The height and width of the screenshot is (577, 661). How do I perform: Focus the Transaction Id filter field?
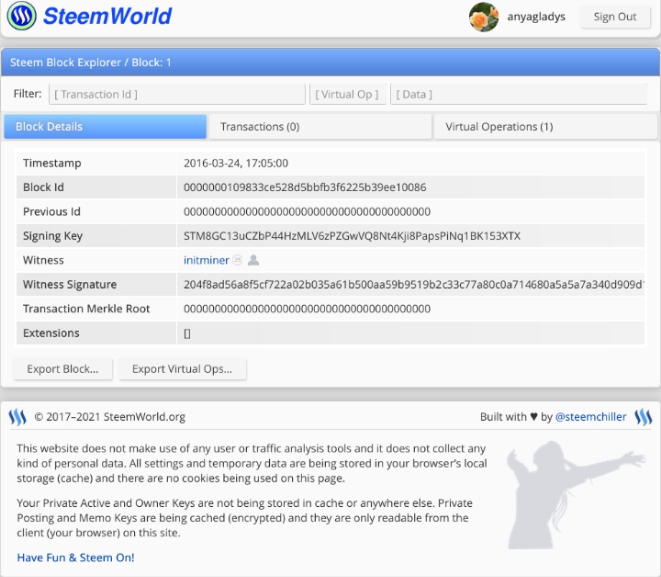pyautogui.click(x=177, y=94)
